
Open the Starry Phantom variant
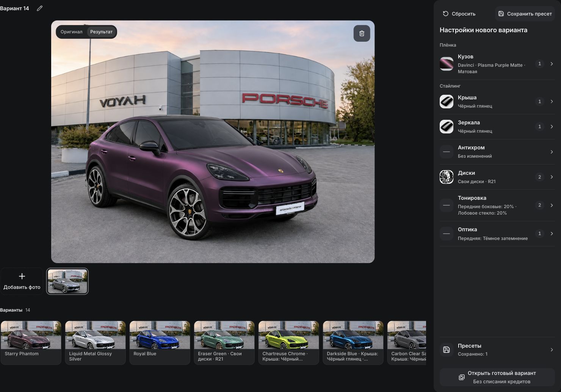point(31,343)
